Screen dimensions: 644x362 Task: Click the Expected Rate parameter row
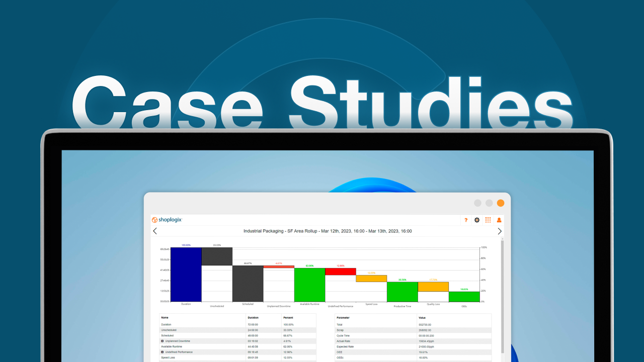click(x=413, y=346)
